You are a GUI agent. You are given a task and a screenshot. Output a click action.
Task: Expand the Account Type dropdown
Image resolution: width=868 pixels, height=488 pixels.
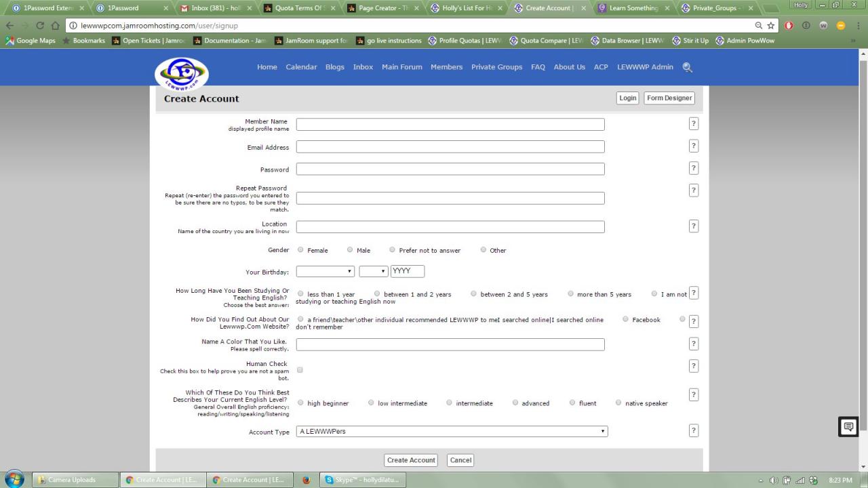452,431
